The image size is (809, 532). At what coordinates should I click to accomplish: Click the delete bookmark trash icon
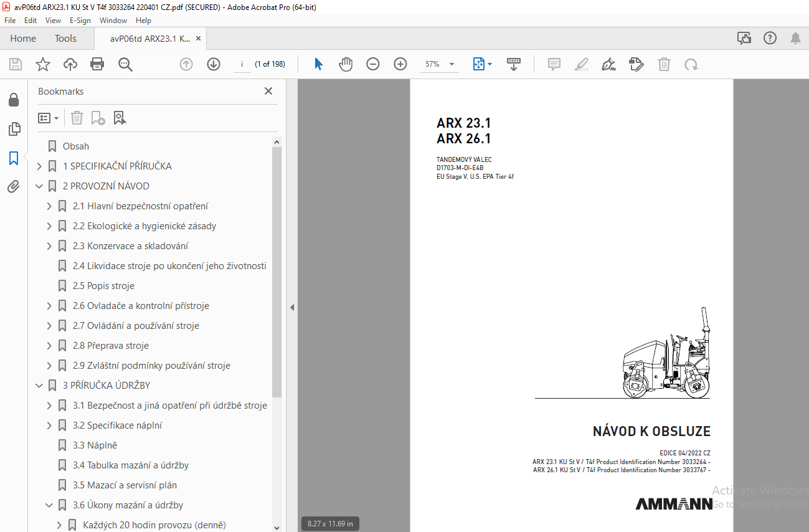click(x=77, y=118)
